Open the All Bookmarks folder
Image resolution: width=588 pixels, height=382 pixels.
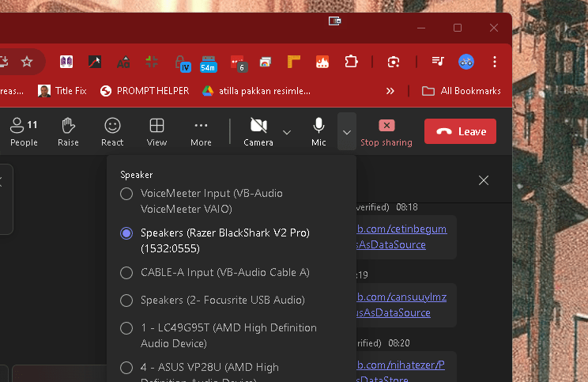(x=462, y=91)
